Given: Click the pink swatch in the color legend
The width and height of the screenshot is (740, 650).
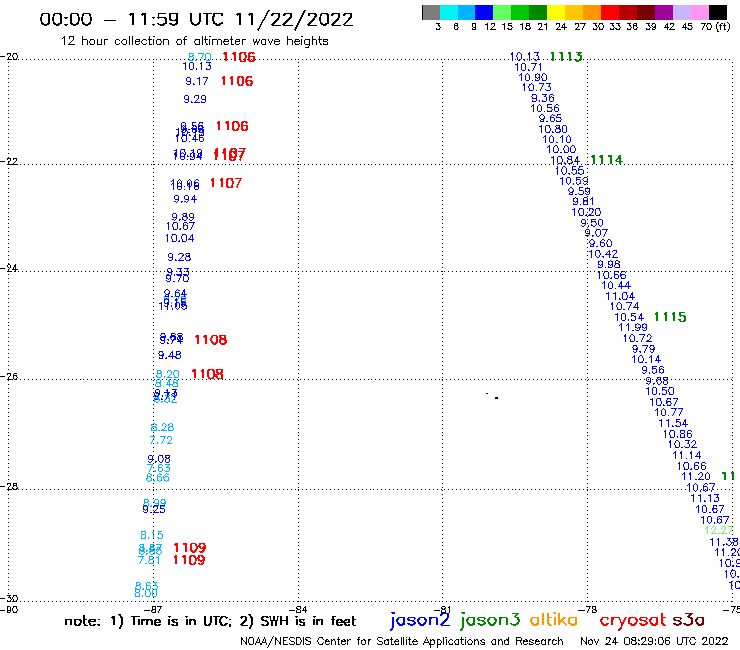Looking at the screenshot, I should pos(699,12).
